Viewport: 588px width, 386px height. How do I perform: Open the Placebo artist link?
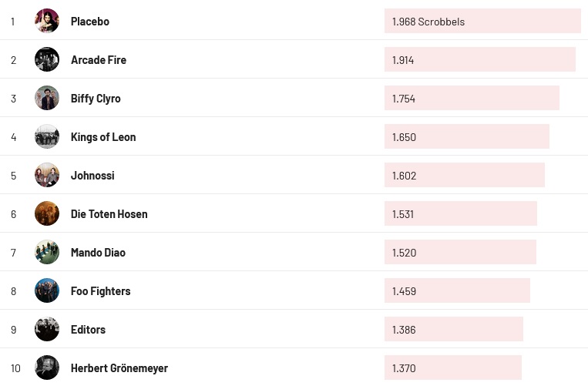(x=90, y=22)
